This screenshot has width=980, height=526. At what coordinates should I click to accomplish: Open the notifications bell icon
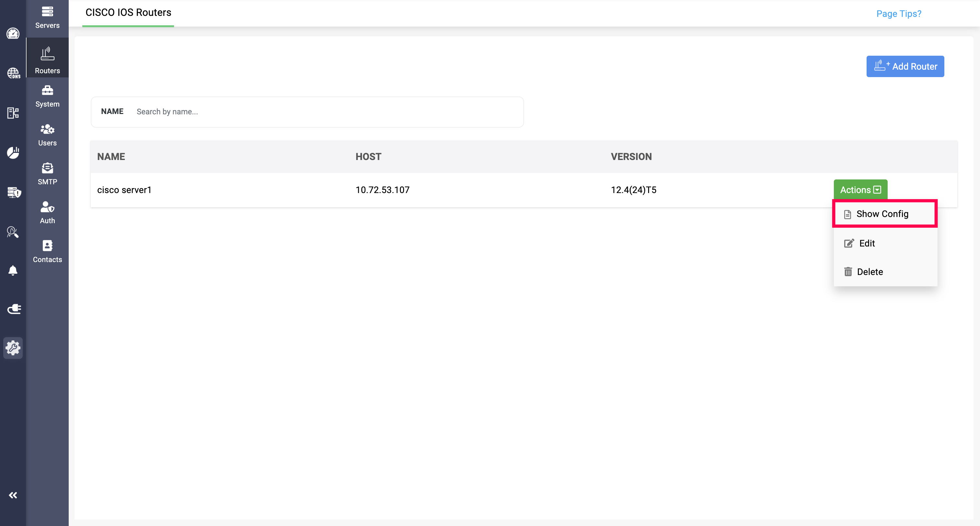coord(13,270)
